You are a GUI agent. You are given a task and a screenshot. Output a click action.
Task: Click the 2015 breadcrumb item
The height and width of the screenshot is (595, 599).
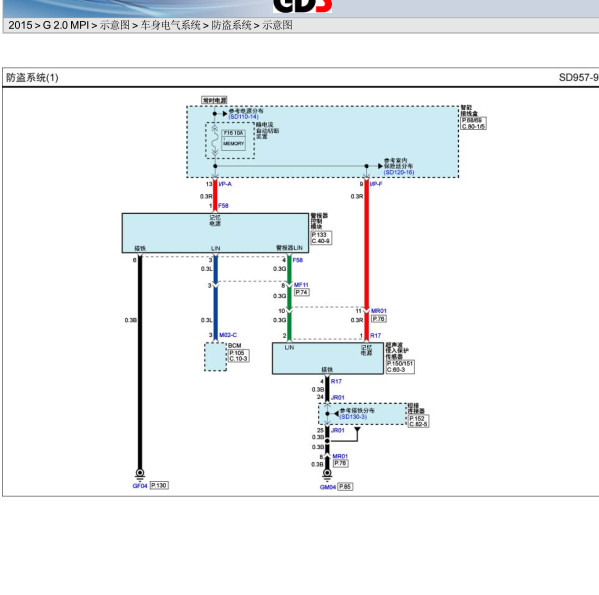pyautogui.click(x=20, y=25)
